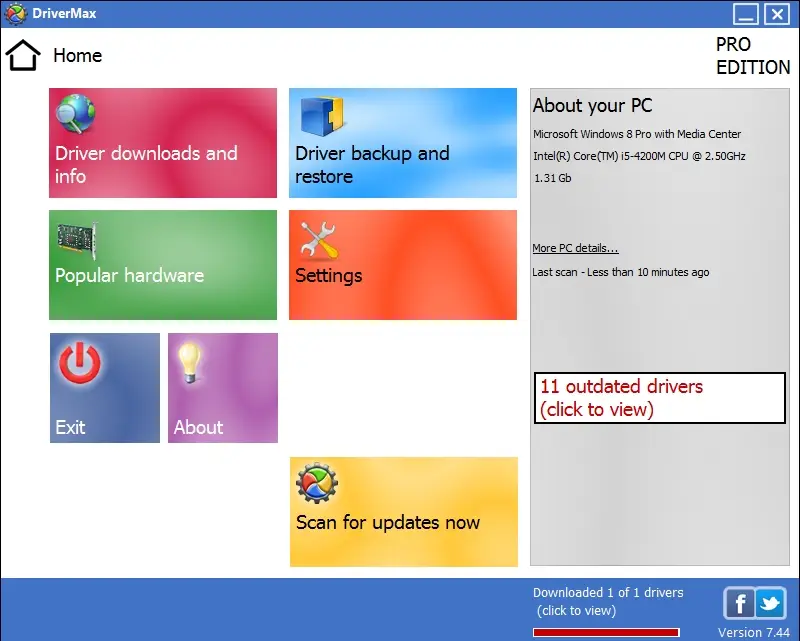Click the red download progress bar
Viewport: 800px width, 641px height.
point(607,632)
